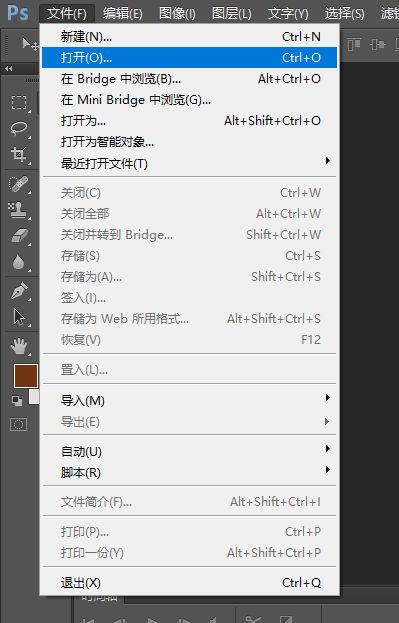Select the Eraser tool
399x623 pixels.
[19, 235]
